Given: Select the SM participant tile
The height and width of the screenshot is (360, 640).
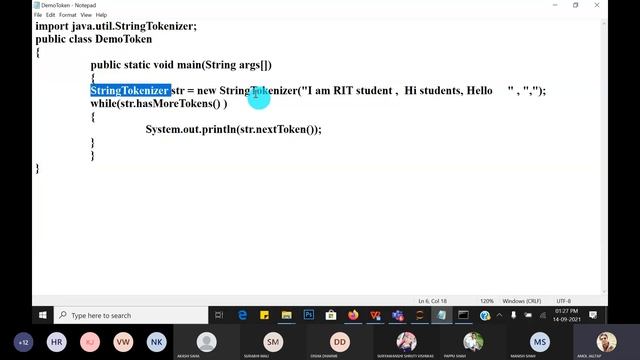Looking at the screenshot, I should click(x=273, y=342).
